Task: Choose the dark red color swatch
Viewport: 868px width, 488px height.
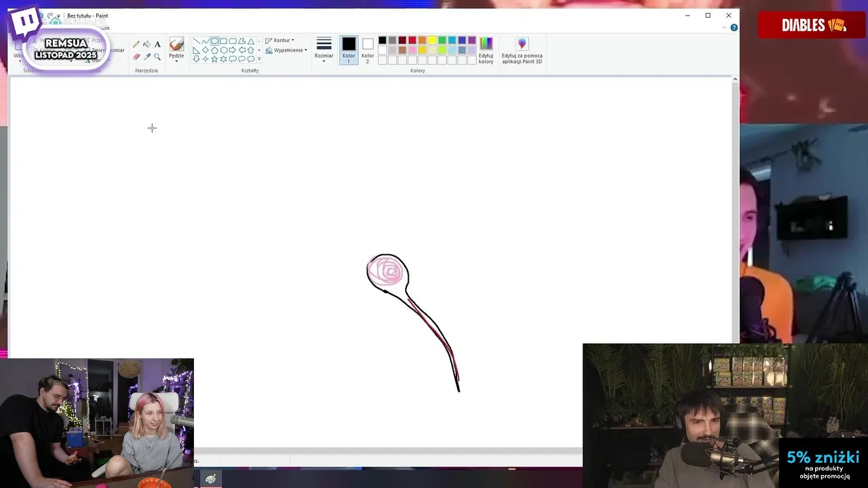Action: (x=402, y=40)
